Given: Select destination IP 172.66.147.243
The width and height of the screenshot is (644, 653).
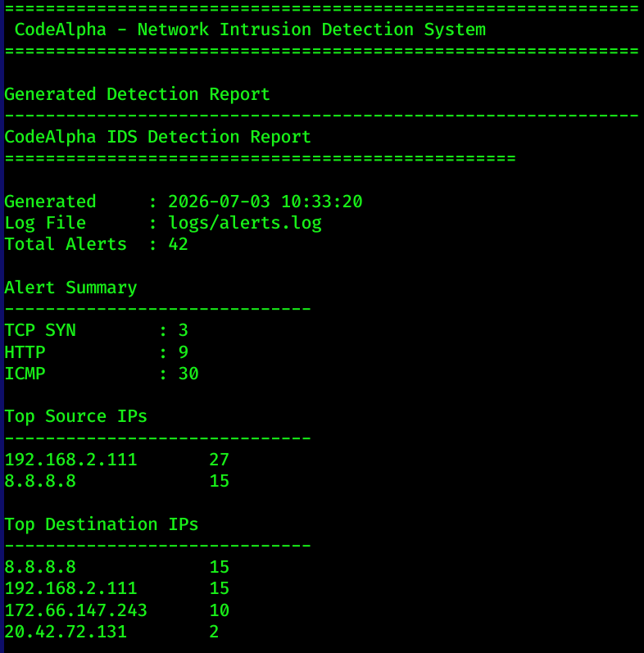Looking at the screenshot, I should pyautogui.click(x=76, y=611).
